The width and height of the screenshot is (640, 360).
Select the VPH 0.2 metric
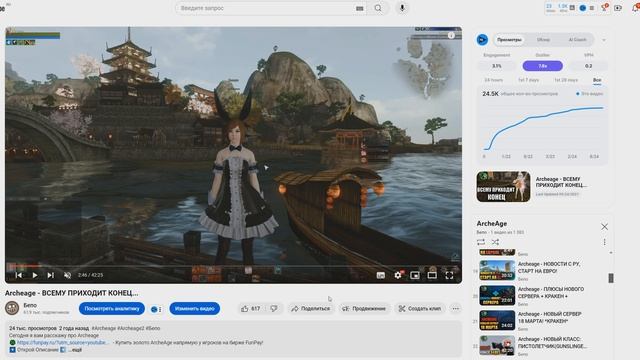[x=588, y=66]
